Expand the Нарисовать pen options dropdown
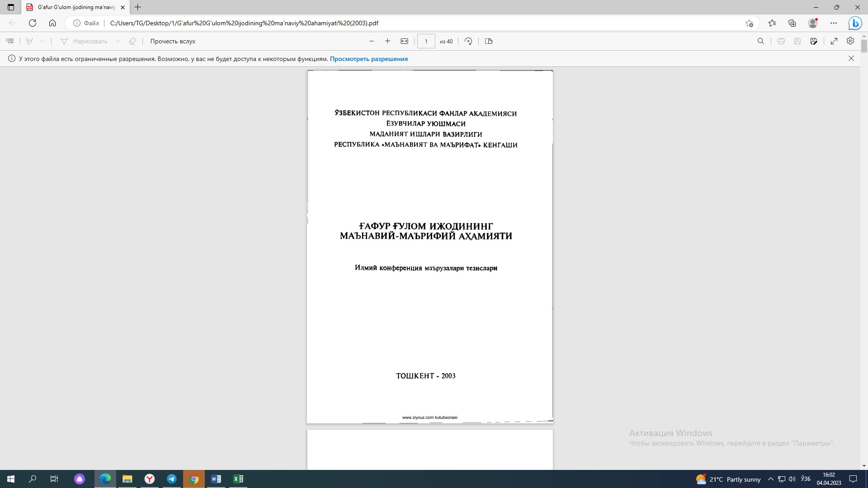This screenshot has width=868, height=488. (x=118, y=41)
